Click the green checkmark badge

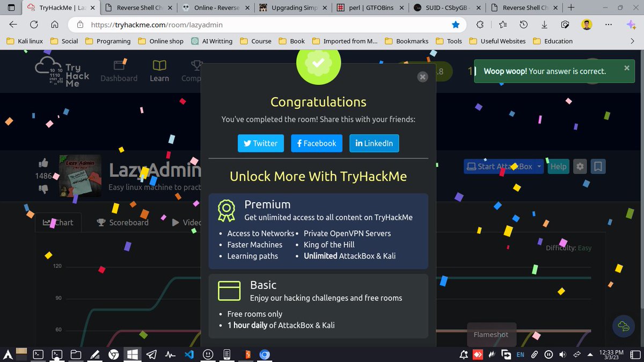[318, 63]
